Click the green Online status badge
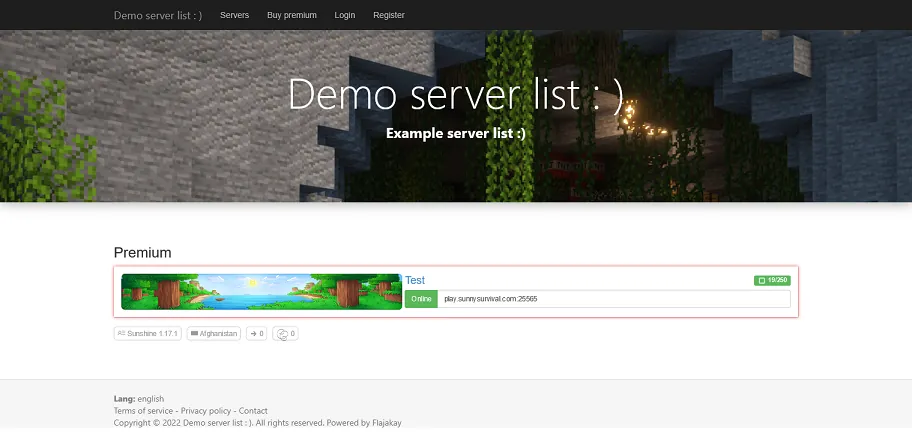This screenshot has width=912, height=434. pyautogui.click(x=421, y=299)
